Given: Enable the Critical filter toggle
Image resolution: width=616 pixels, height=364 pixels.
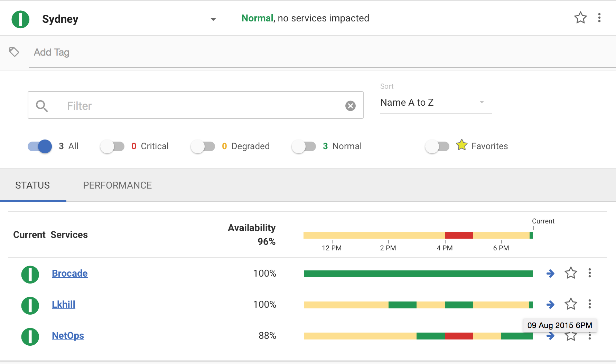Looking at the screenshot, I should (x=112, y=146).
